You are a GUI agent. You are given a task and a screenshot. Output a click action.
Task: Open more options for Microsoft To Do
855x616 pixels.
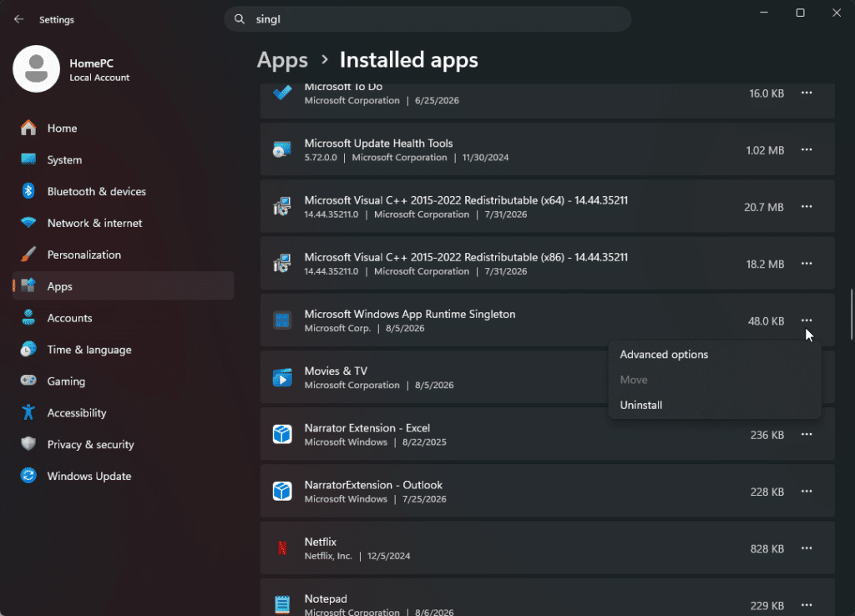point(807,93)
